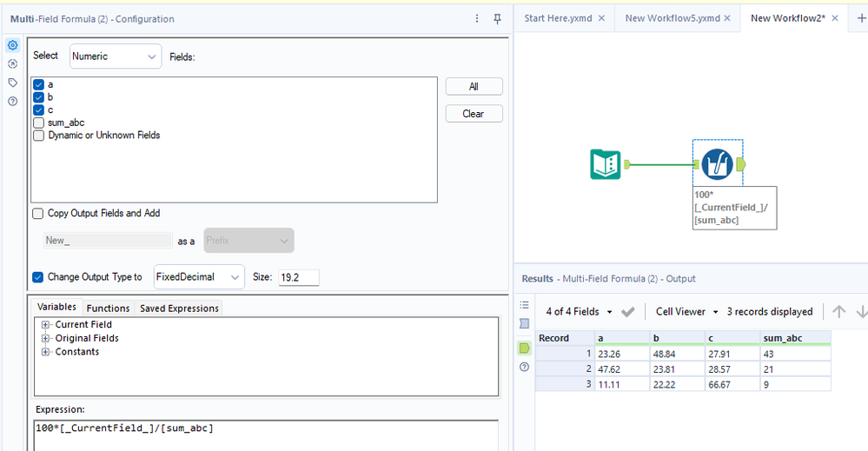The width and height of the screenshot is (868, 451).
Task: Expand the Original Fields tree node
Action: click(45, 338)
